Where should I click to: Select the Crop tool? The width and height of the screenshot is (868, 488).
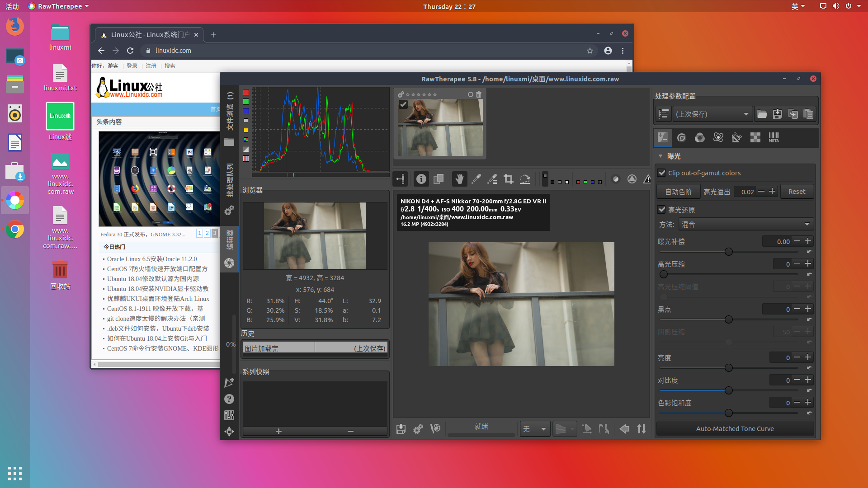[x=508, y=178]
